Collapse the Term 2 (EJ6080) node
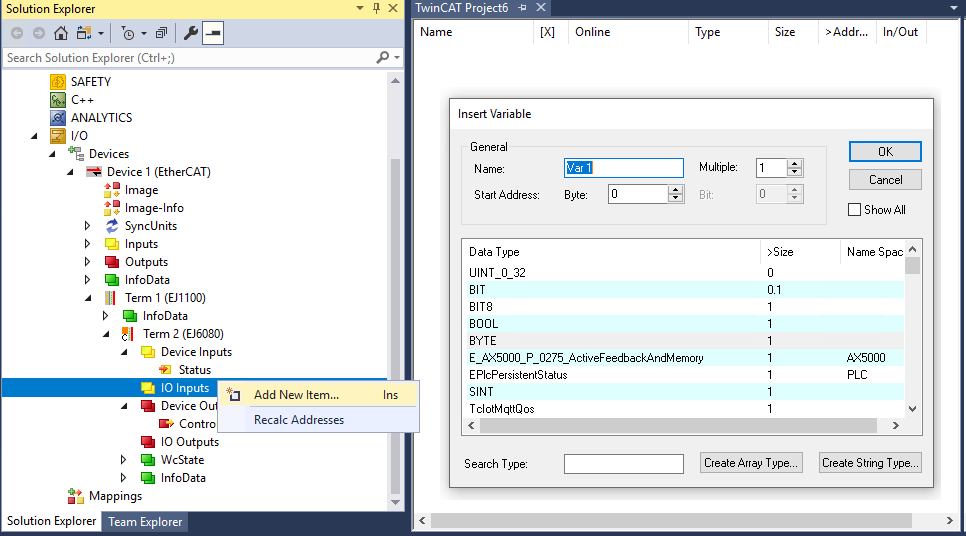Viewport: 966px width, 536px height. click(x=107, y=334)
